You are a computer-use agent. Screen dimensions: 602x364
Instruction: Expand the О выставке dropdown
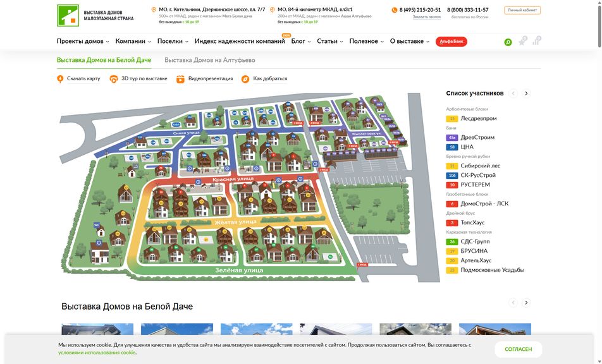[x=409, y=41]
